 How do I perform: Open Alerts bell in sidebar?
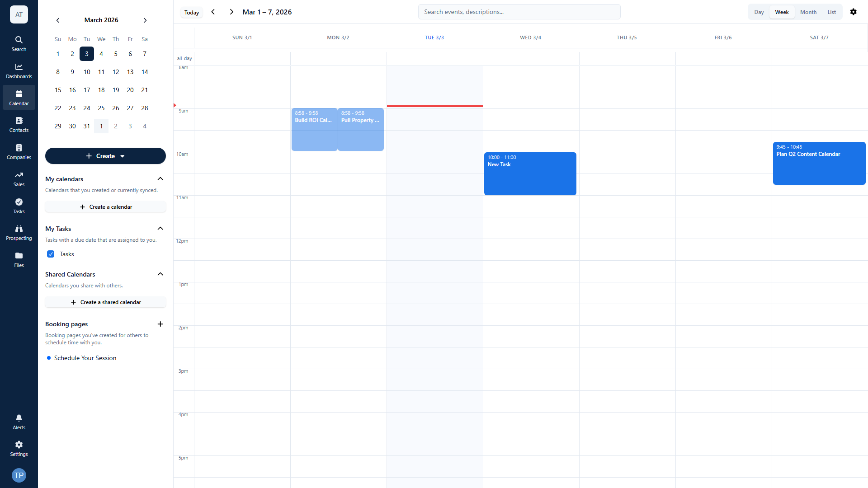pos(19,422)
